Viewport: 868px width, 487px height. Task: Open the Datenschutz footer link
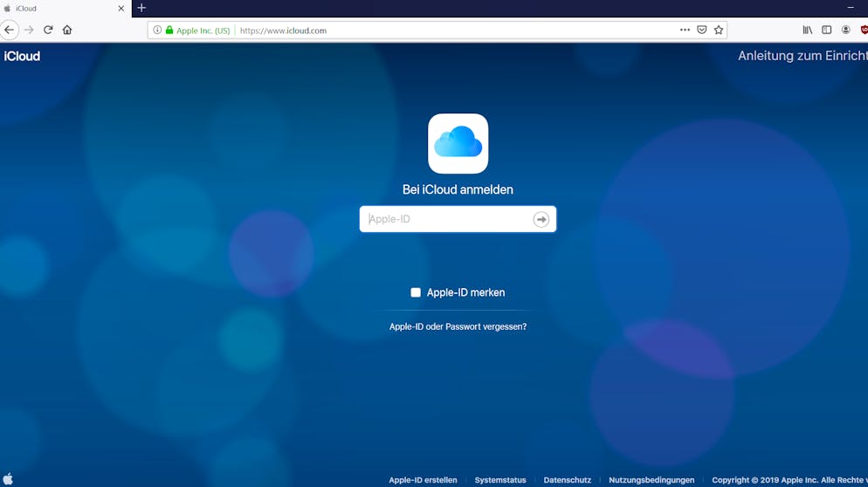[x=568, y=480]
